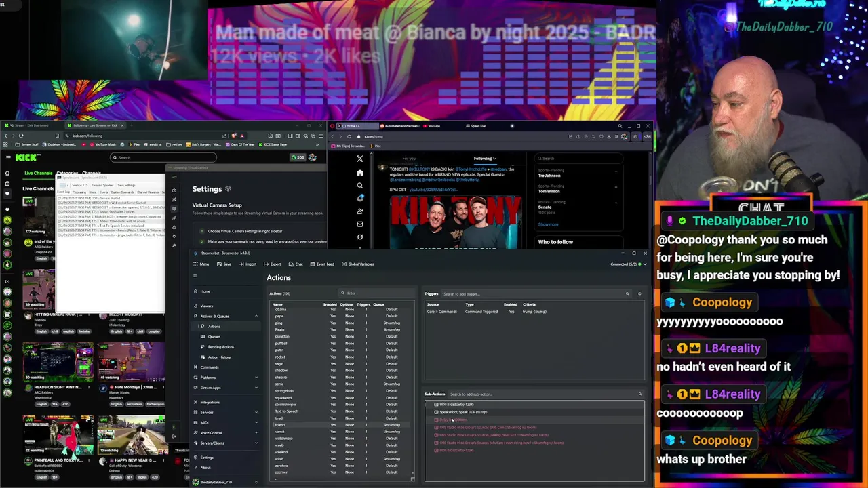Image resolution: width=868 pixels, height=488 pixels.
Task: Open the Days Of The Year bookmark
Action: [x=240, y=144]
